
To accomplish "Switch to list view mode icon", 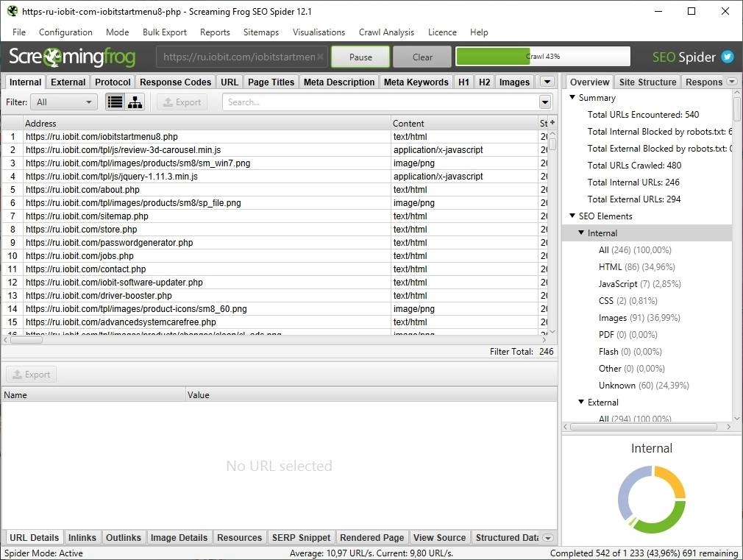I will pyautogui.click(x=115, y=102).
